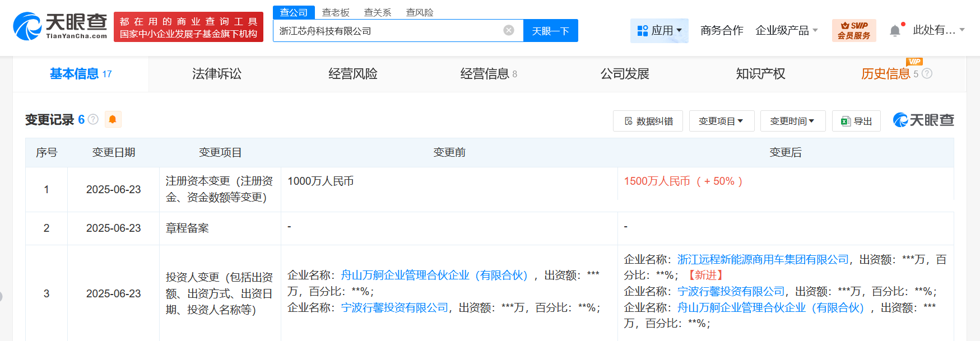Open the 经营风险 tab
Image resolution: width=980 pixels, height=341 pixels.
pyautogui.click(x=353, y=74)
